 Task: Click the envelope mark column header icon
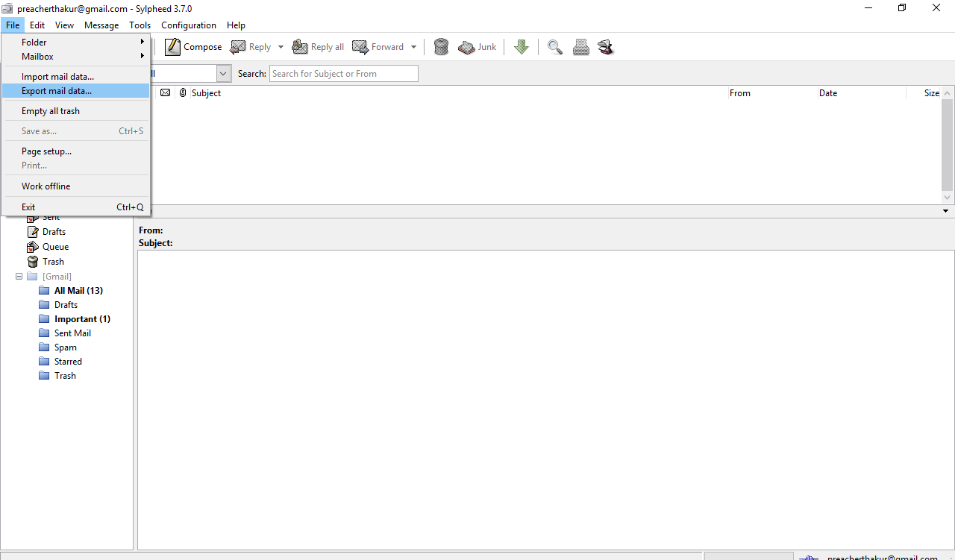tap(165, 93)
